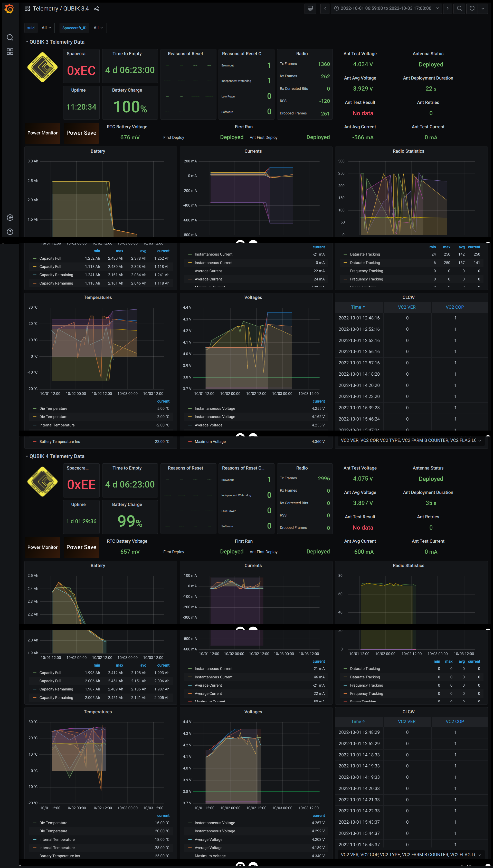Open the search dashboards icon in sidebar

coord(10,37)
